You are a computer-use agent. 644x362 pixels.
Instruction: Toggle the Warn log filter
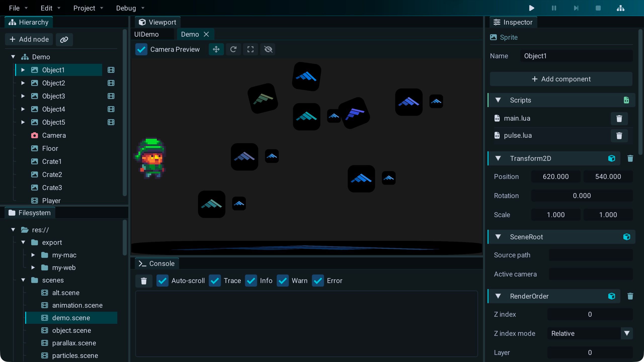[283, 281]
